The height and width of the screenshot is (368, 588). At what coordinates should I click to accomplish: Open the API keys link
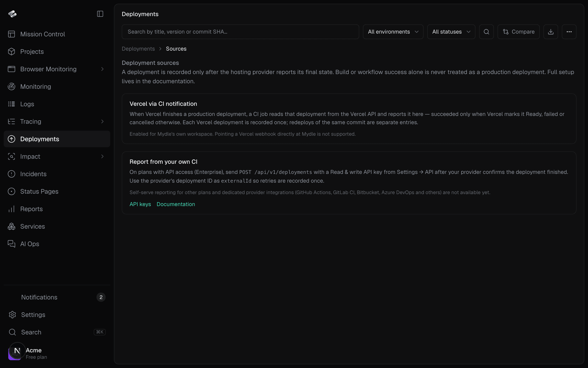pyautogui.click(x=140, y=204)
